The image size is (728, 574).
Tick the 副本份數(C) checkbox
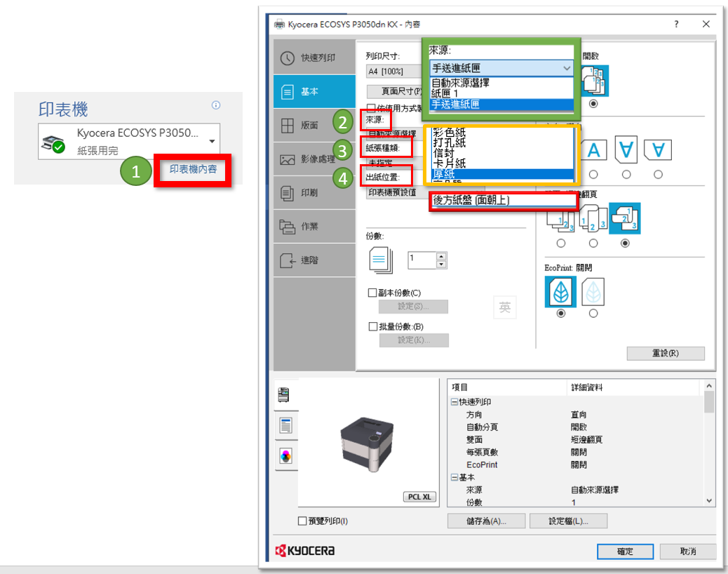[x=372, y=293]
